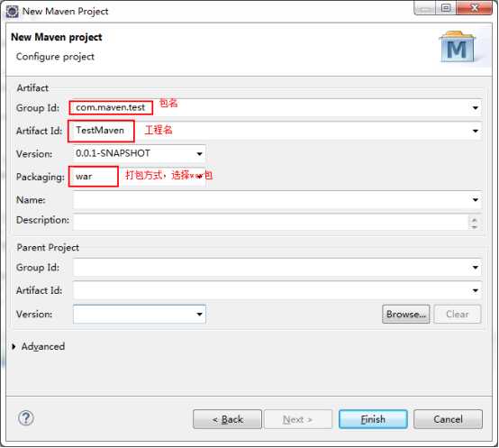Close the window with the X button

point(474,8)
